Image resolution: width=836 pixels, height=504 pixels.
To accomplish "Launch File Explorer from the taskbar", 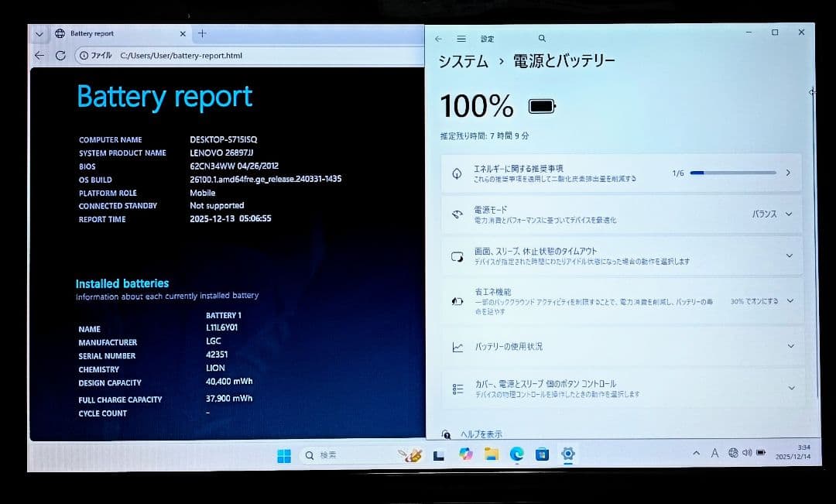I will tap(491, 455).
